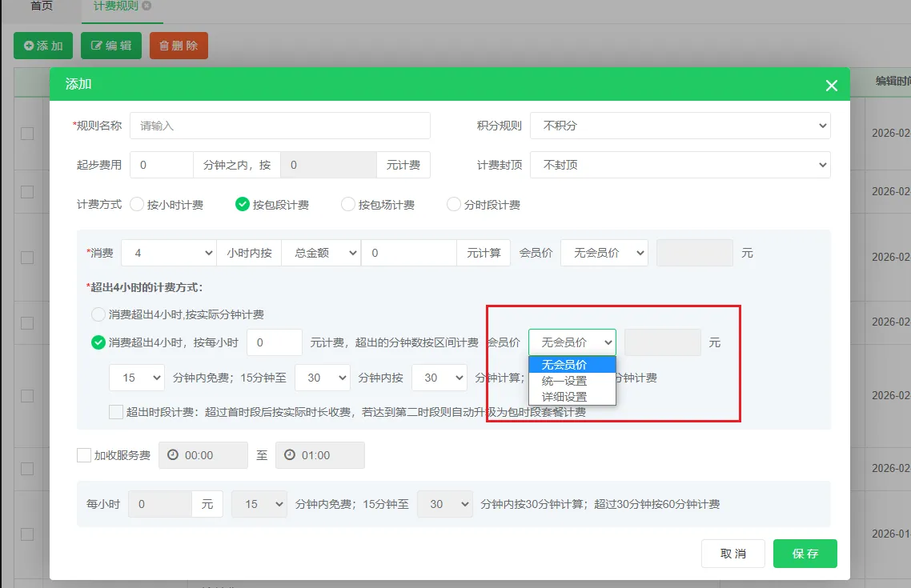
Task: Click the 保存 button
Action: [805, 554]
